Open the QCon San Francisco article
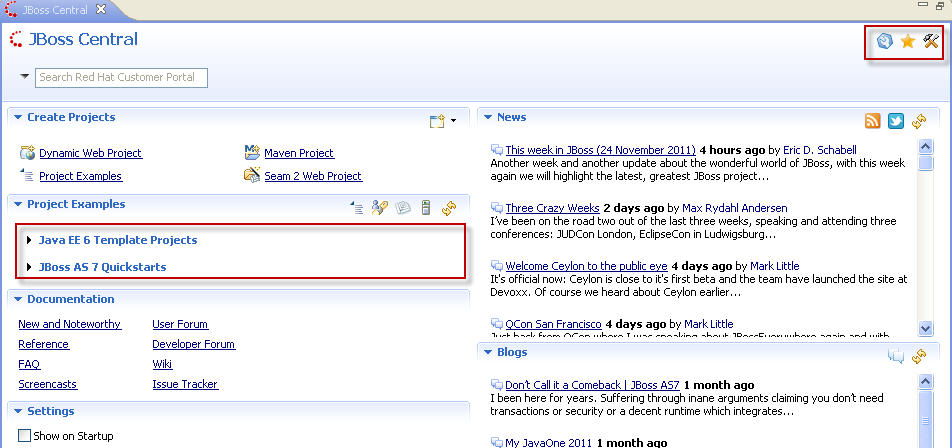Screen dimensions: 952x448 [553, 324]
